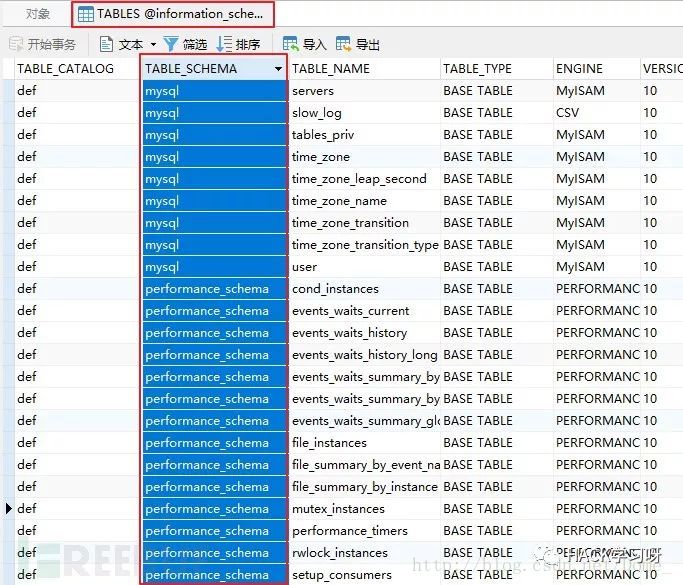Expand the Text (文本) dropdown arrow
The image size is (683, 585).
(153, 45)
